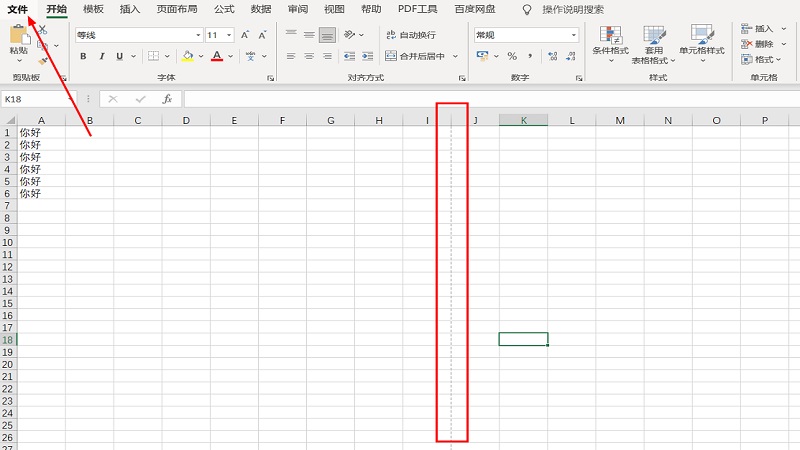The height and width of the screenshot is (450, 800).
Task: Click the percent style icon
Action: [x=512, y=56]
